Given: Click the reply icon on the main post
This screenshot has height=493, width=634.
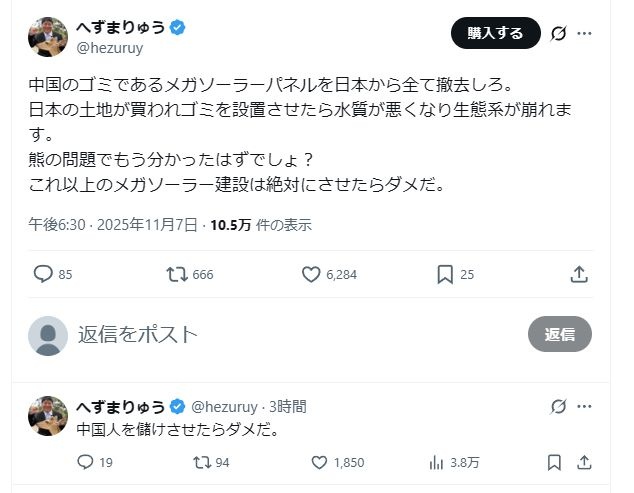Looking at the screenshot, I should click(43, 274).
